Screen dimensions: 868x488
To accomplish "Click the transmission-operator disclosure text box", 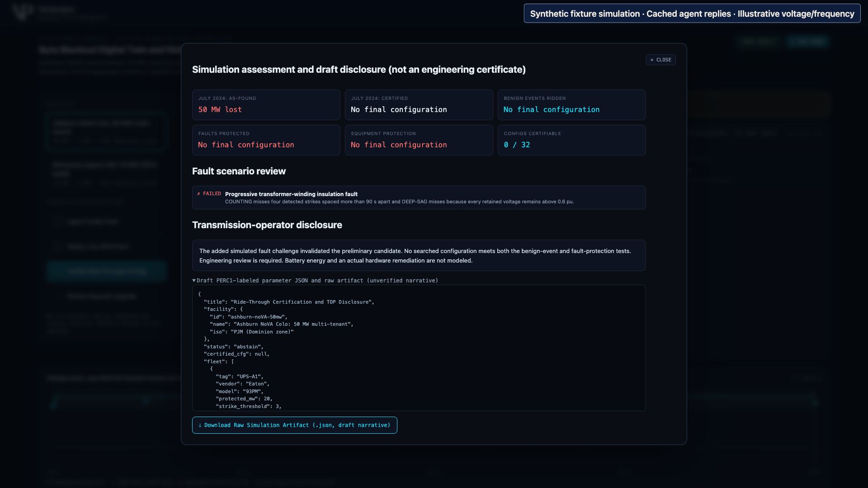I will click(x=419, y=255).
